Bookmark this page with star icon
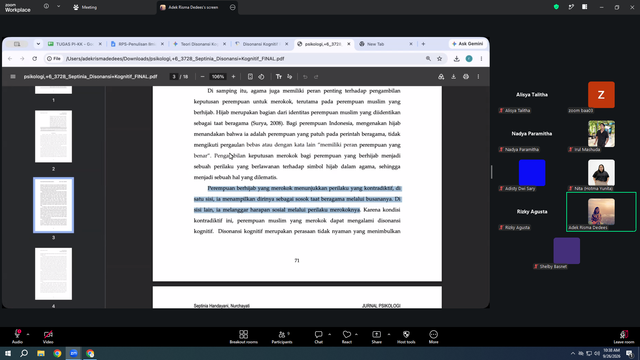 click(440, 59)
